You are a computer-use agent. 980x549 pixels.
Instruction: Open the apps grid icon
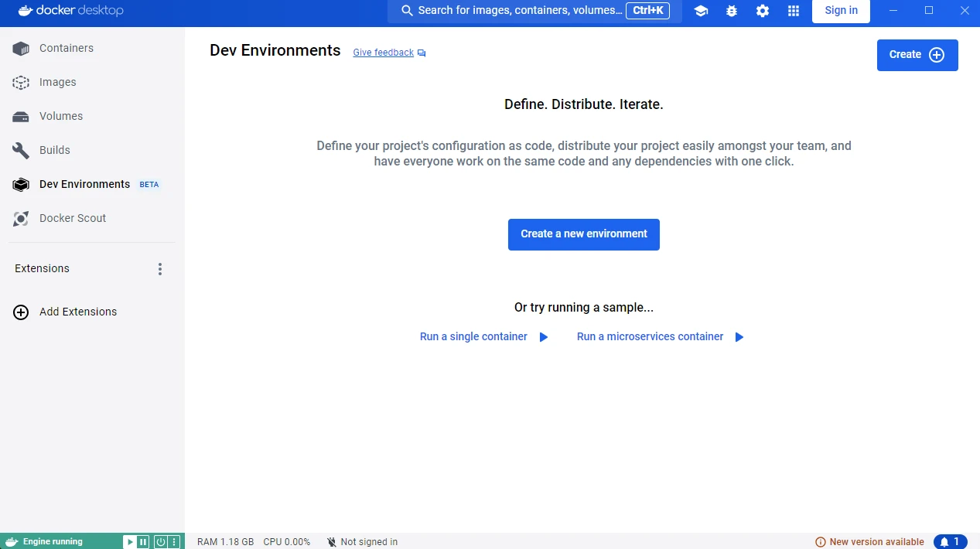point(793,11)
